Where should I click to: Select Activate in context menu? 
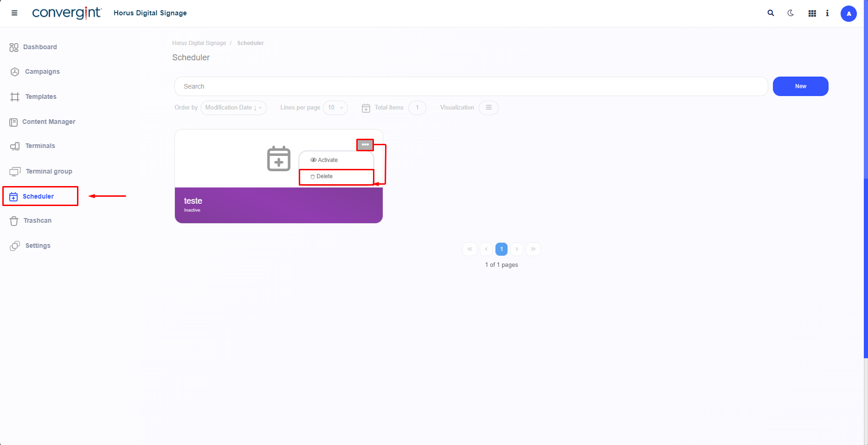[328, 160]
